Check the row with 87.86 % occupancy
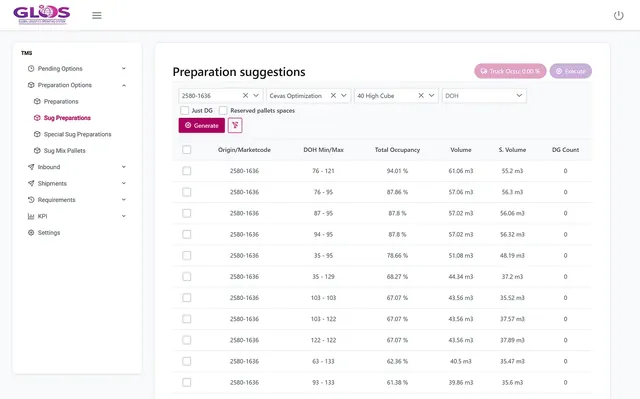The width and height of the screenshot is (640, 399). tap(187, 192)
